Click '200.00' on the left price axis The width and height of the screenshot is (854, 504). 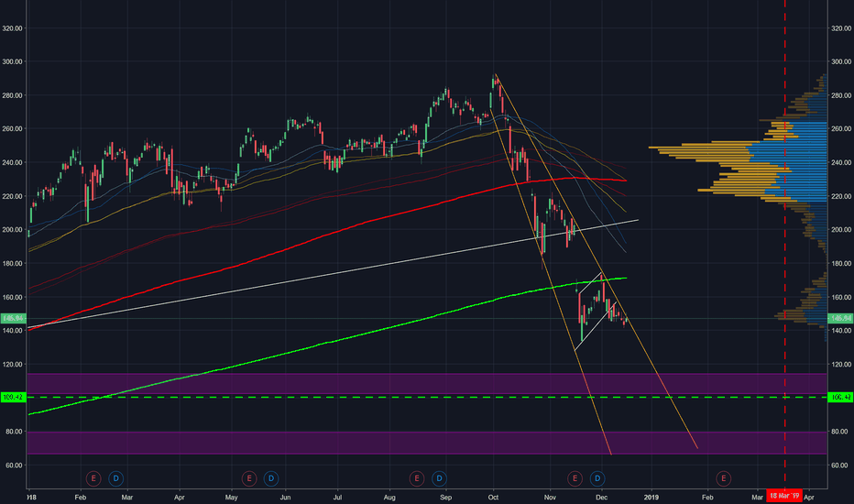click(12, 230)
